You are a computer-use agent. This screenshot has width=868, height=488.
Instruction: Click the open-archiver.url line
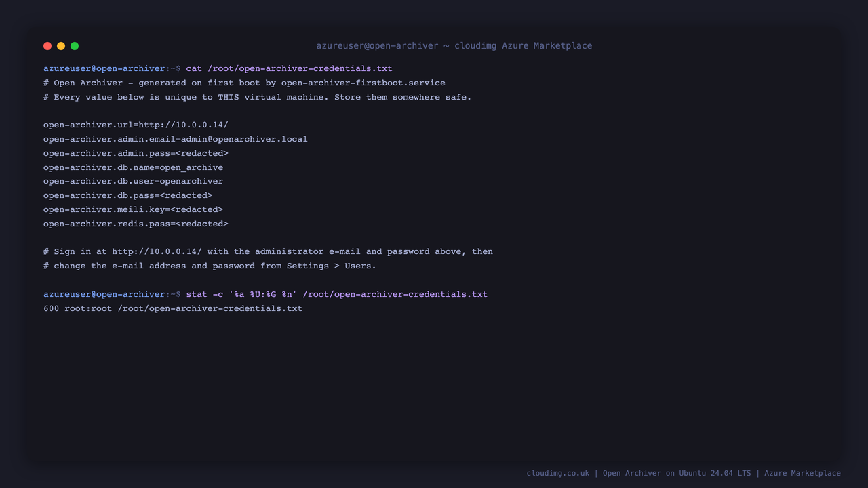point(136,125)
